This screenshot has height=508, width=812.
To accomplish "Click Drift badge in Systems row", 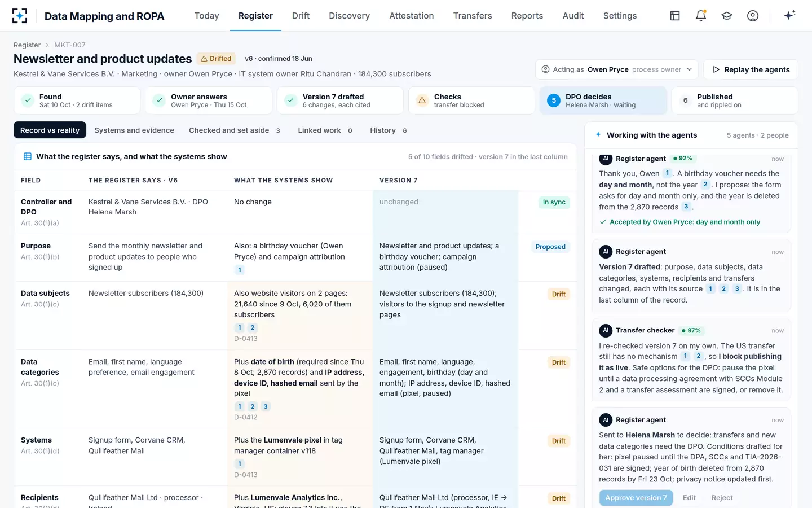I will (559, 441).
